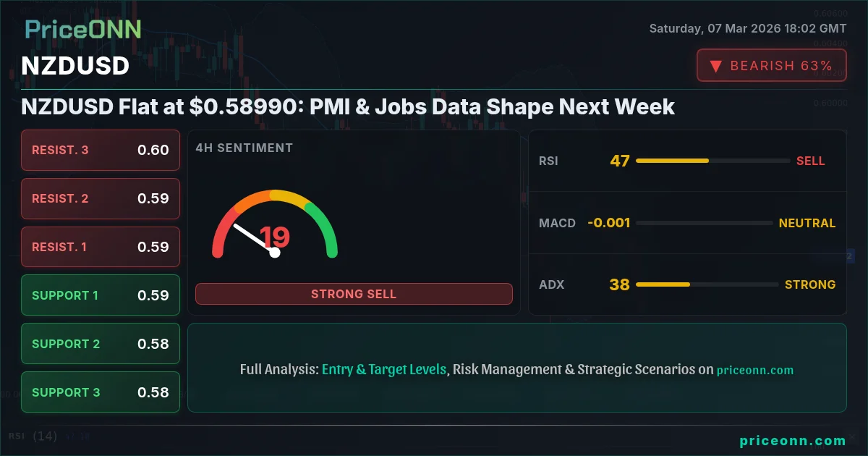Viewport: 868px width, 456px height.
Task: Select the RESIST. 3 level 0.60
Action: (x=101, y=150)
